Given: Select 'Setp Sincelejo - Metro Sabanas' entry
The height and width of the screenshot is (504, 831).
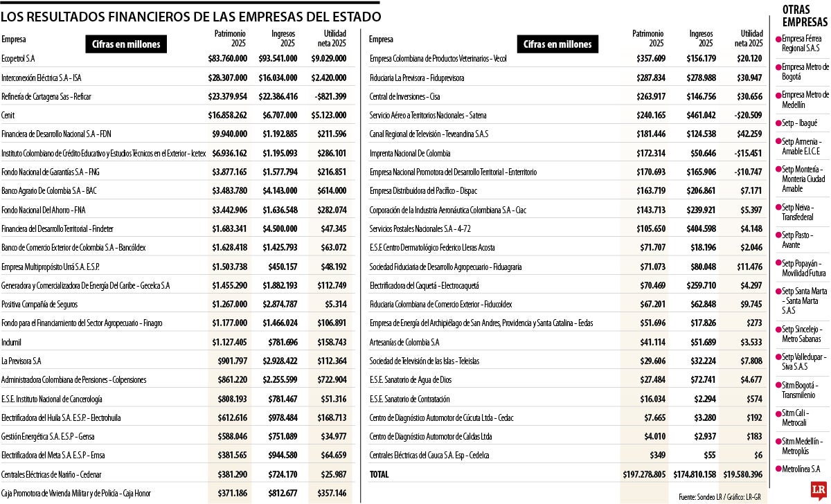Looking at the screenshot, I should [x=802, y=334].
